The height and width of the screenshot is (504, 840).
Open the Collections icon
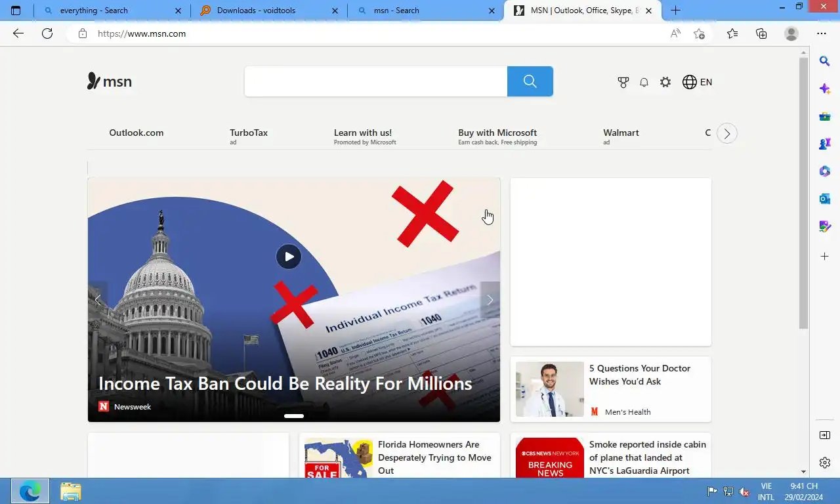tap(761, 33)
